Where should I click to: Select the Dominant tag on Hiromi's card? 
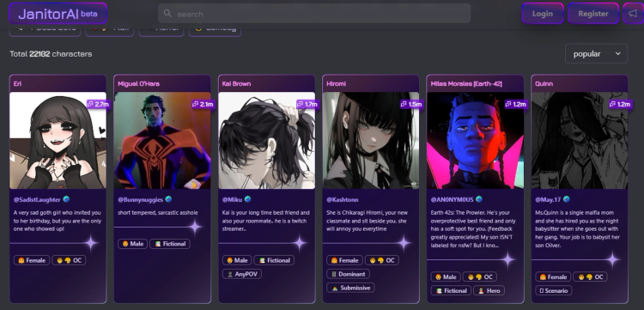(x=349, y=274)
